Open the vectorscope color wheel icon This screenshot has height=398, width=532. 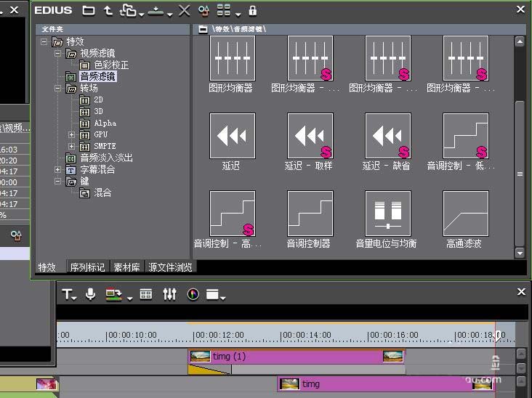pos(193,294)
